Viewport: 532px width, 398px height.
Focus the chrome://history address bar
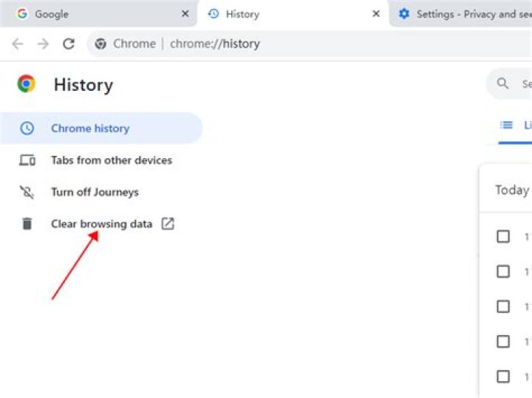[x=310, y=44]
